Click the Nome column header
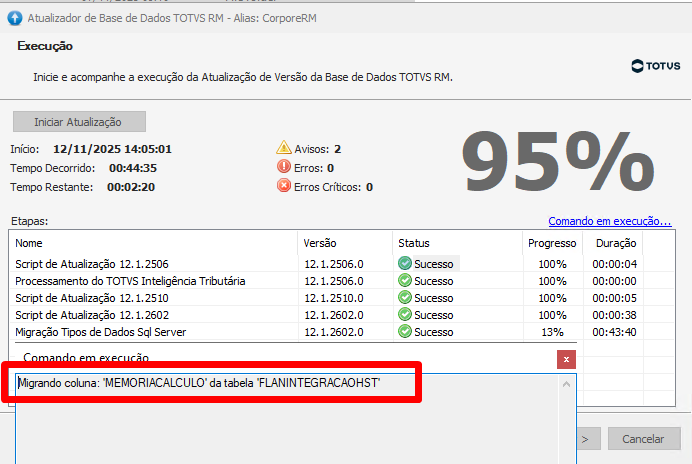692x464 pixels. pyautogui.click(x=153, y=243)
